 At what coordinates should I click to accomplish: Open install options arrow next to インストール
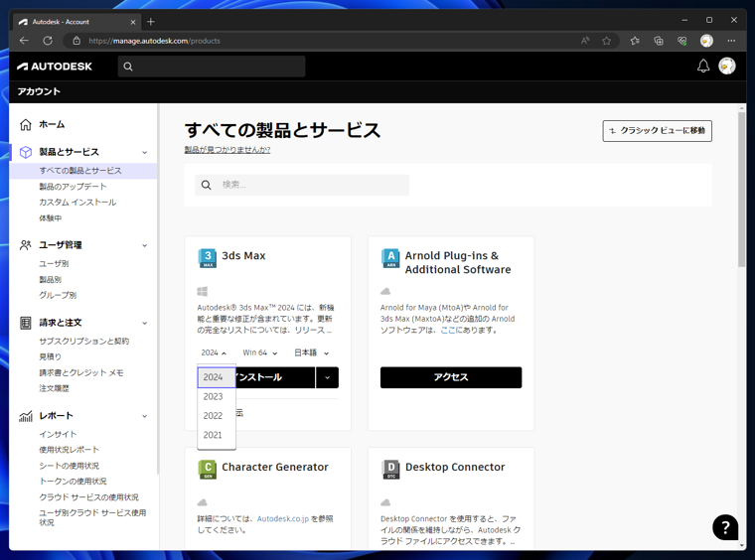pos(328,377)
